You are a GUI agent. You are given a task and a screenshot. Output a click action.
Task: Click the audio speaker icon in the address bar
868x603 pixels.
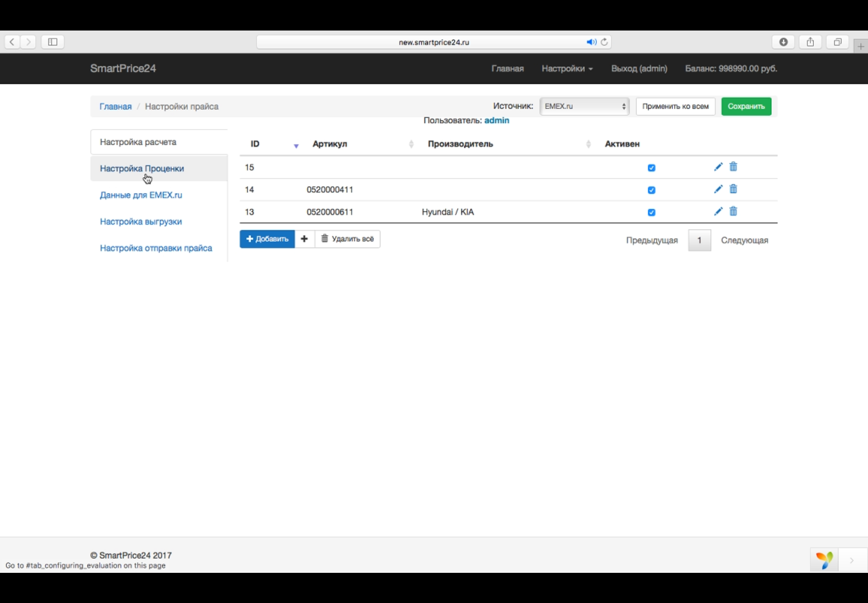(x=591, y=42)
